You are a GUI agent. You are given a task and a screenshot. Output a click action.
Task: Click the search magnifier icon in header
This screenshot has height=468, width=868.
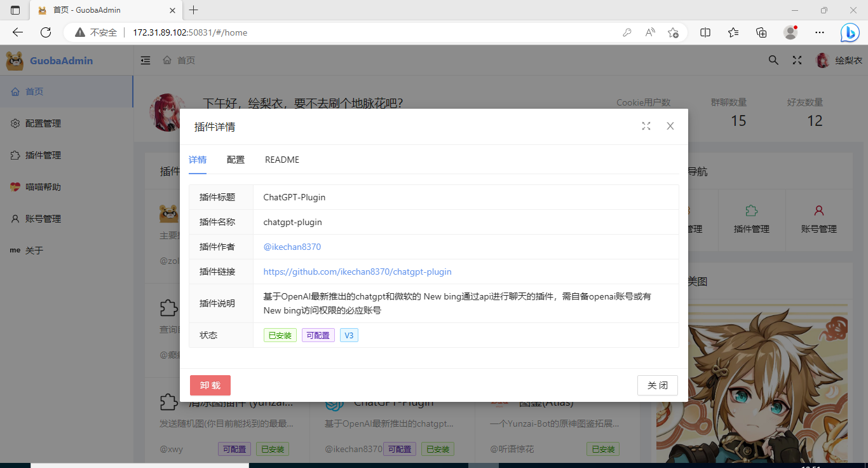(x=773, y=60)
